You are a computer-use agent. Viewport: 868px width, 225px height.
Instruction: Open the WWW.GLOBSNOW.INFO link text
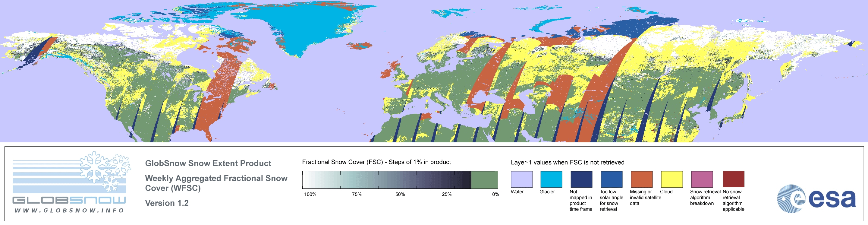click(x=69, y=211)
